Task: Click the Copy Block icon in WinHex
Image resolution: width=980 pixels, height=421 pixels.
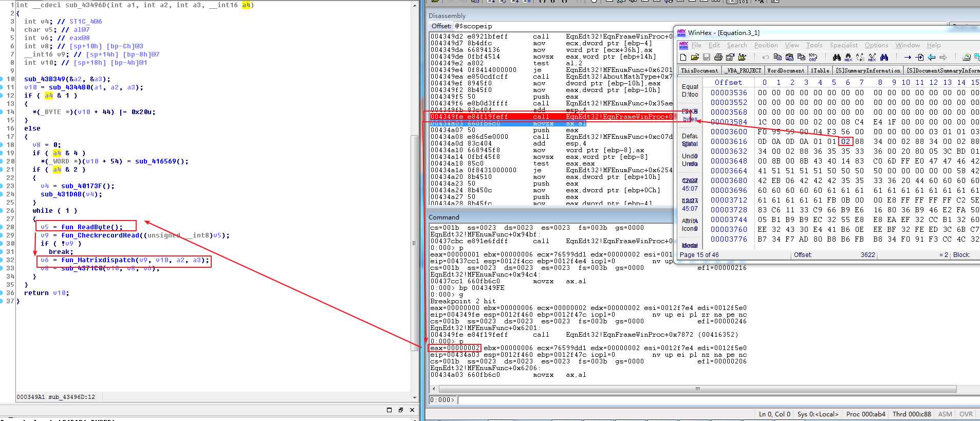Action: [778, 57]
